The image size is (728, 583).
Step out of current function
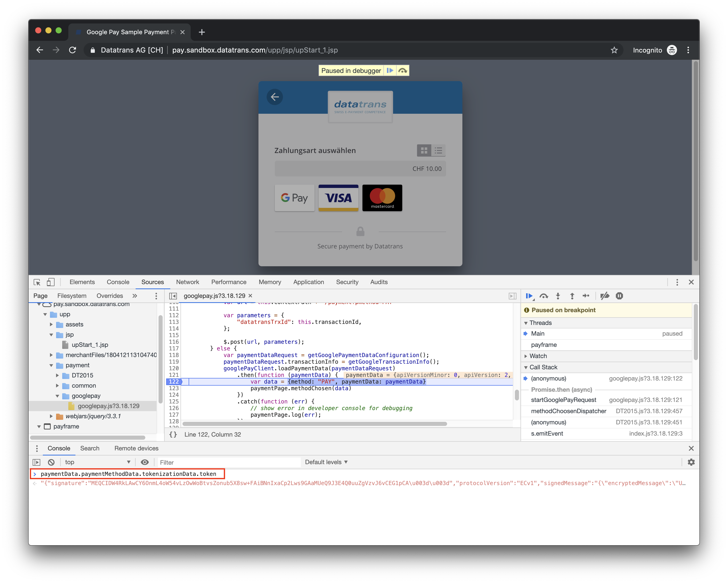tap(572, 296)
